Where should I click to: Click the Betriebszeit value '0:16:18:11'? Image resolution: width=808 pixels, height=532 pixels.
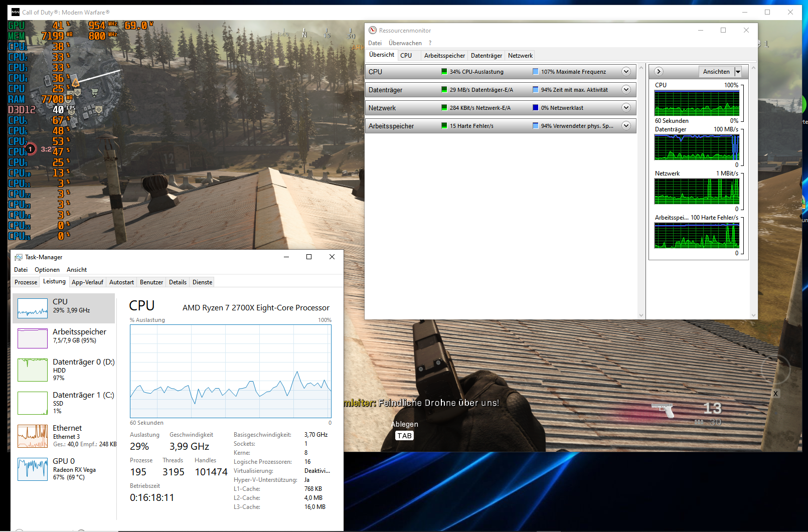tap(152, 497)
